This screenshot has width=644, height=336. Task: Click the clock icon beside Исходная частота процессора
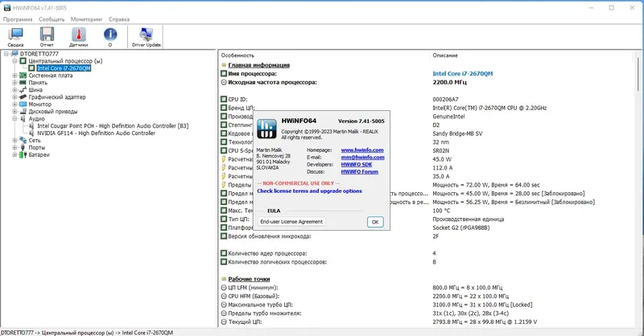[x=224, y=82]
